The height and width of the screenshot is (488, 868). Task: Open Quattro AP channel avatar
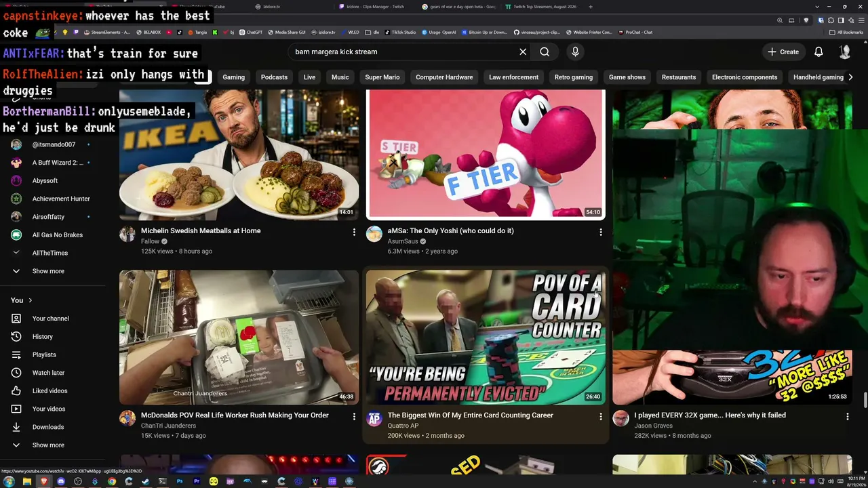pyautogui.click(x=374, y=419)
